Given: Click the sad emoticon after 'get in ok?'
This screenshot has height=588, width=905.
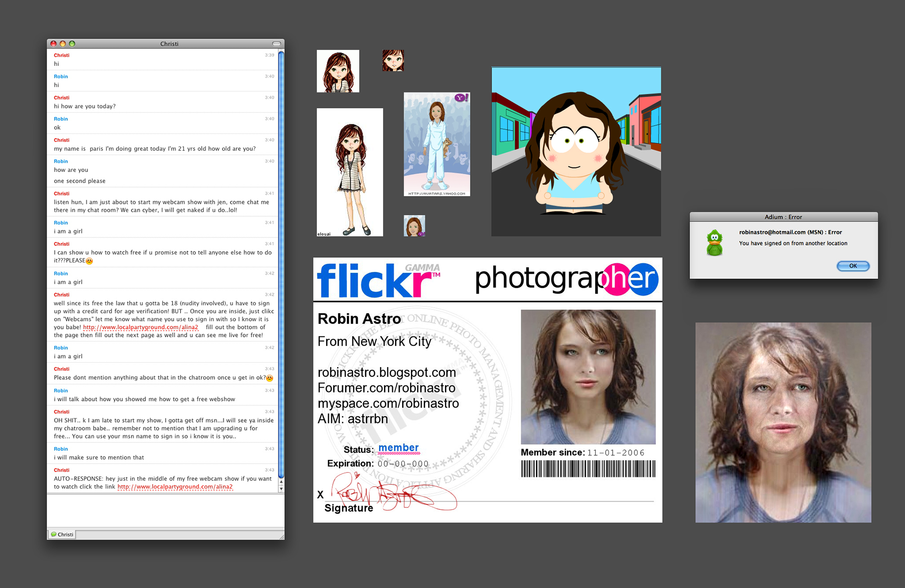Looking at the screenshot, I should point(270,378).
